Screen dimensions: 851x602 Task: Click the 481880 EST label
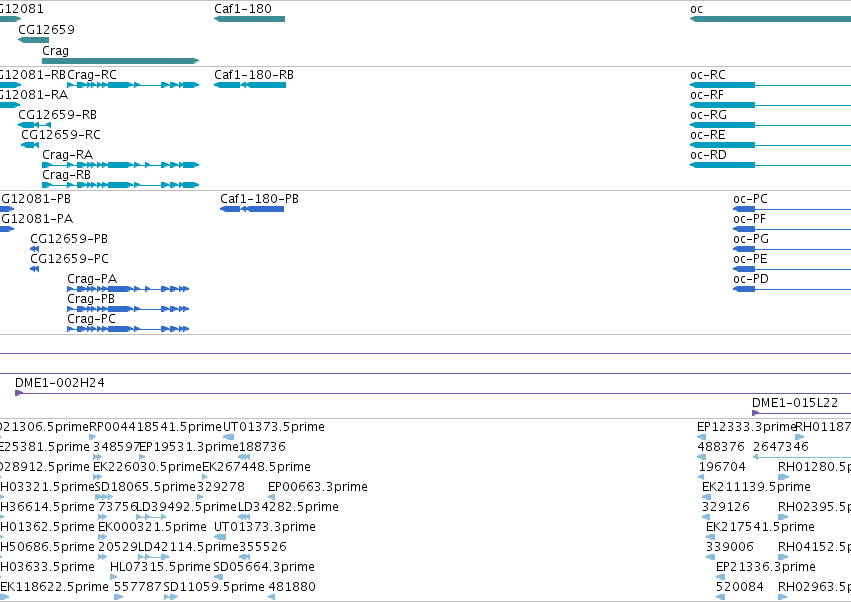[x=292, y=587]
